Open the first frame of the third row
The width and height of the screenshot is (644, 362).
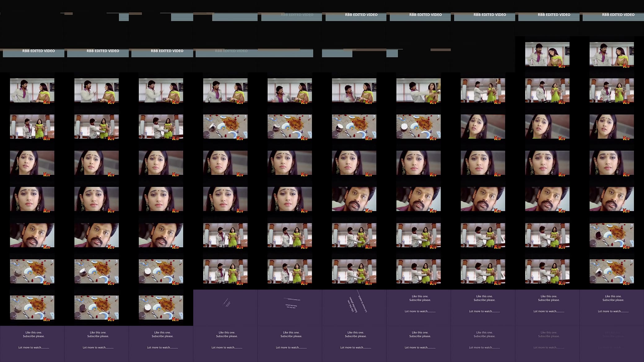point(32,90)
